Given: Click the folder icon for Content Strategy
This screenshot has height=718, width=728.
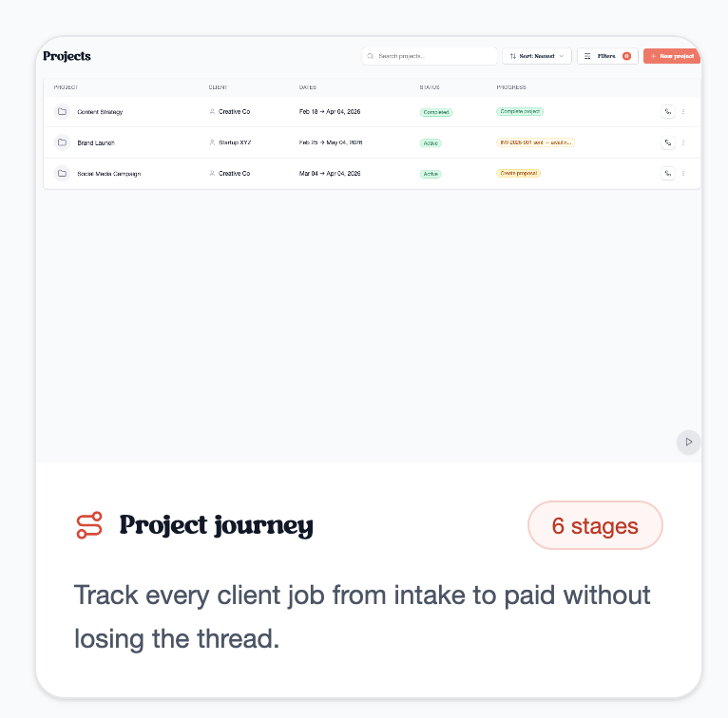Looking at the screenshot, I should (x=62, y=112).
